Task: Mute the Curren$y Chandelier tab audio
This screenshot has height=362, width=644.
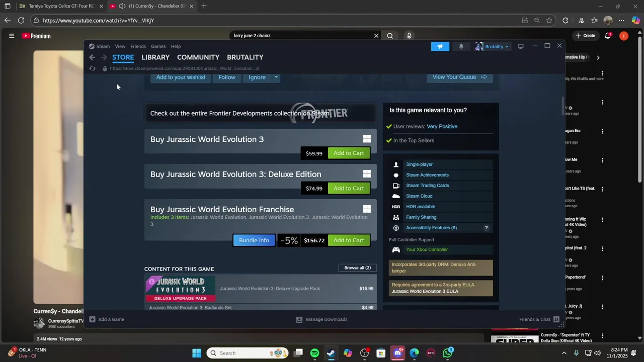Action: pyautogui.click(x=122, y=6)
